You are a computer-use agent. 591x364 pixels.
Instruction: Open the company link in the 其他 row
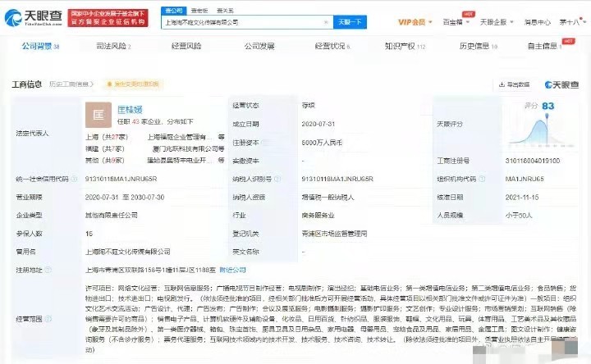click(x=180, y=161)
